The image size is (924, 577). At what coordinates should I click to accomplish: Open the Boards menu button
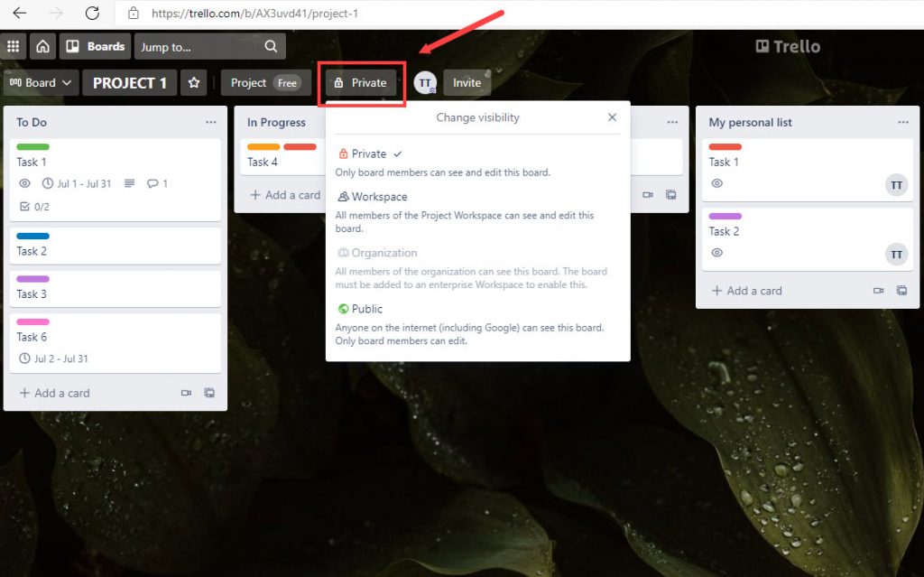pyautogui.click(x=95, y=46)
